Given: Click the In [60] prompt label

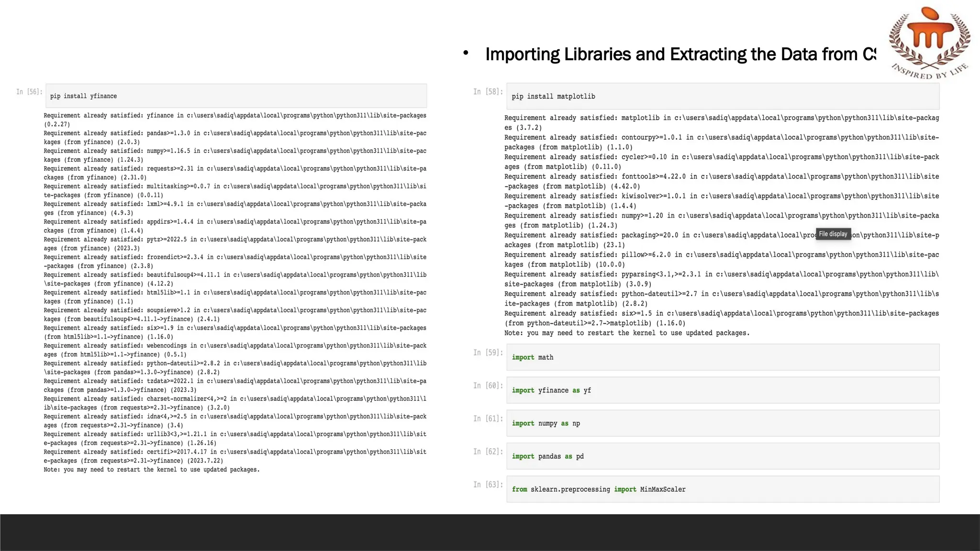Looking at the screenshot, I should pyautogui.click(x=488, y=386).
